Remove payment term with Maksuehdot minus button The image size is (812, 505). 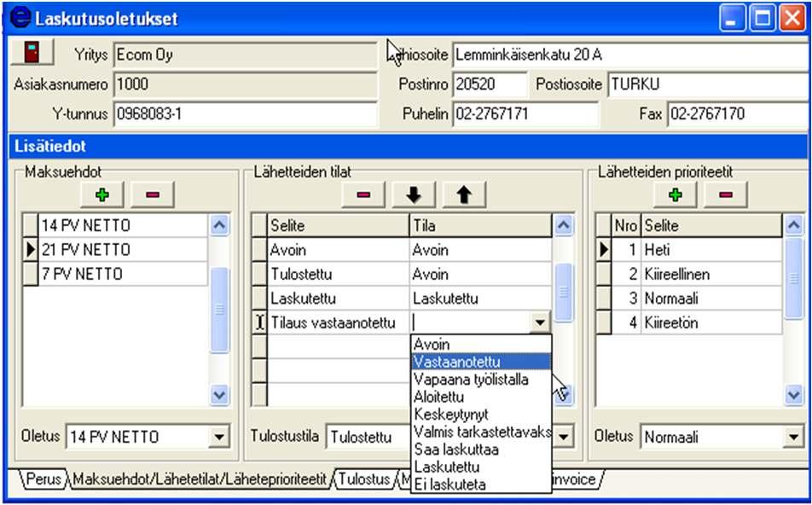152,194
